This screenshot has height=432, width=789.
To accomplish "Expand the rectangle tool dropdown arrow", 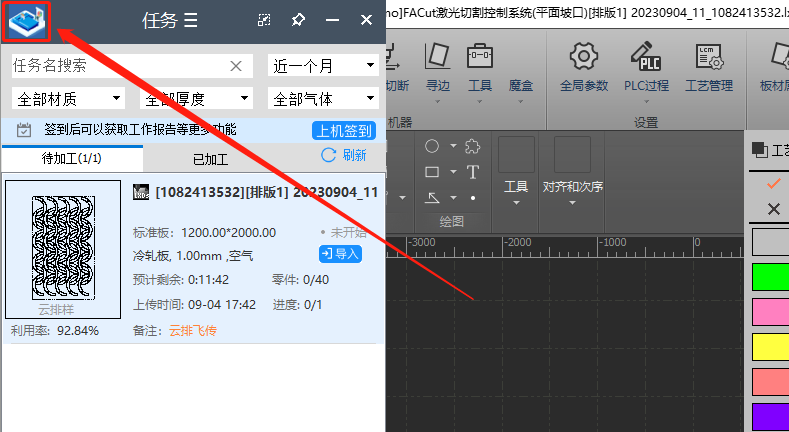I will click(453, 172).
